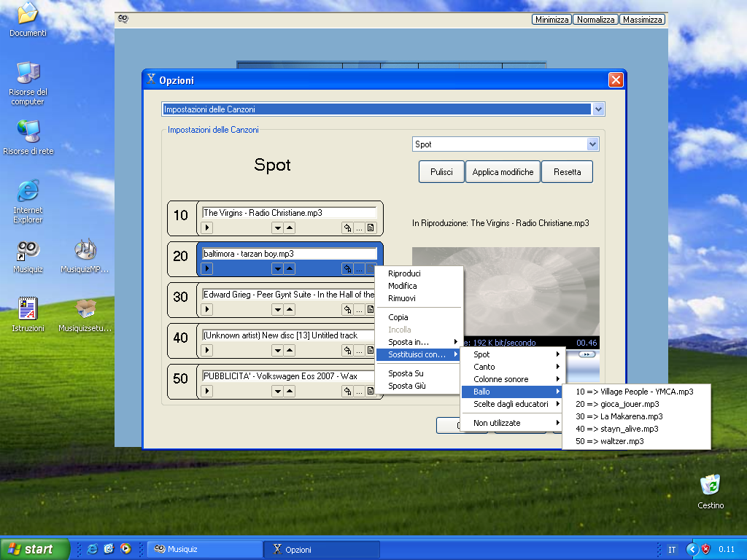Click the Pulisci button
Screen dimensions: 747x560
point(441,172)
